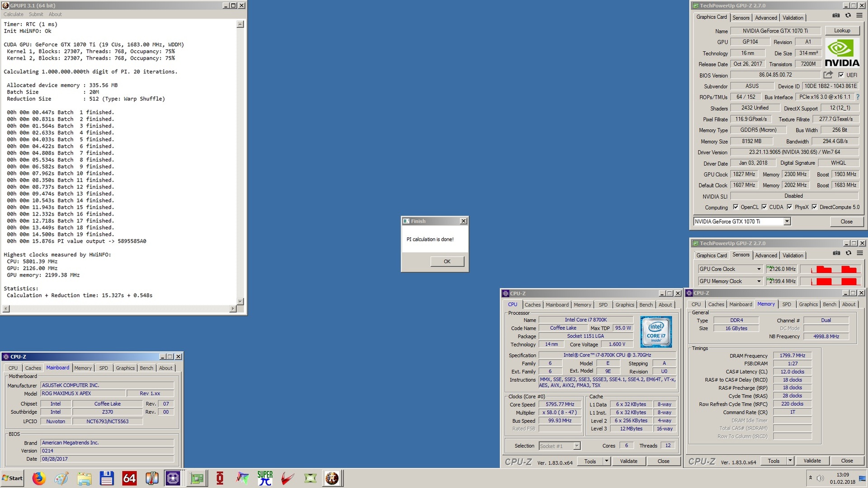The width and height of the screenshot is (868, 488).
Task: Click the thermometer icon in the taskbar
Action: point(152,478)
